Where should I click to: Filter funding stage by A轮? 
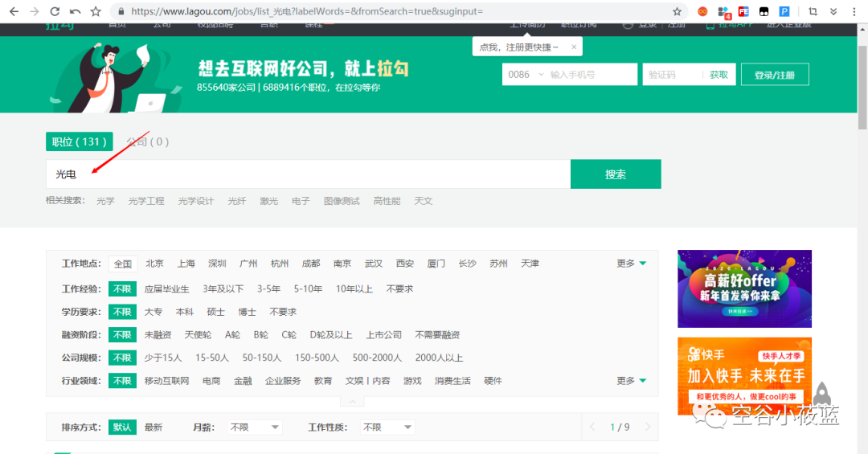[x=232, y=335]
